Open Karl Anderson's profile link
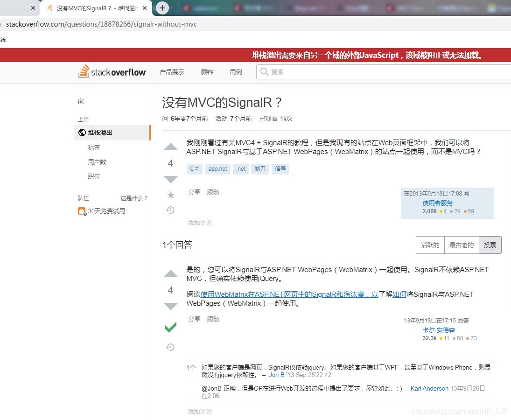This screenshot has width=511, height=420. click(x=429, y=388)
